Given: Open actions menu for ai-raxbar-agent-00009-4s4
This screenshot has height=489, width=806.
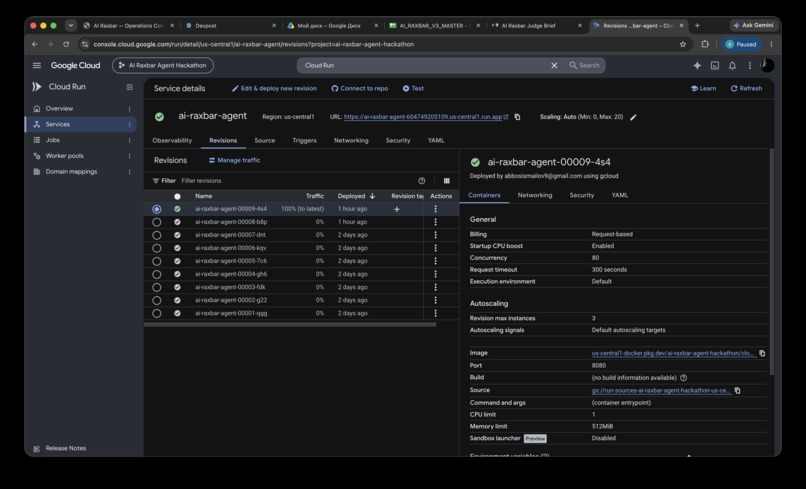Looking at the screenshot, I should (435, 209).
